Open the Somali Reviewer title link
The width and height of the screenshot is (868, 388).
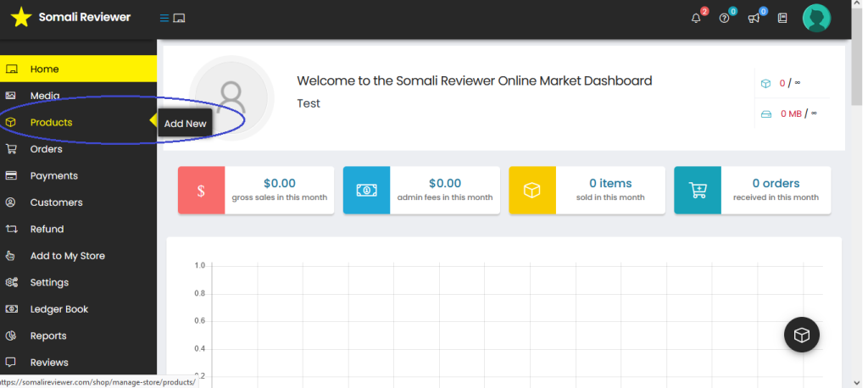coord(85,17)
